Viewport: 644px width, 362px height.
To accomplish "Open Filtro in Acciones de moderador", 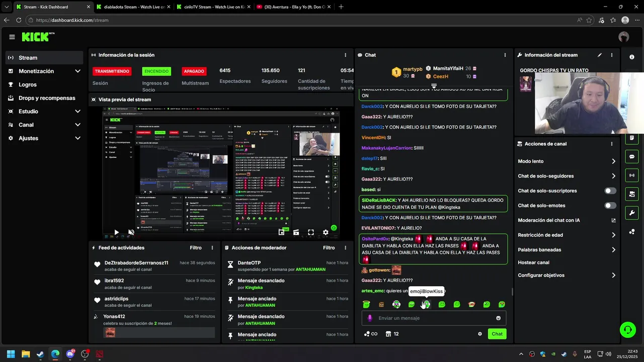I will 329,248.
